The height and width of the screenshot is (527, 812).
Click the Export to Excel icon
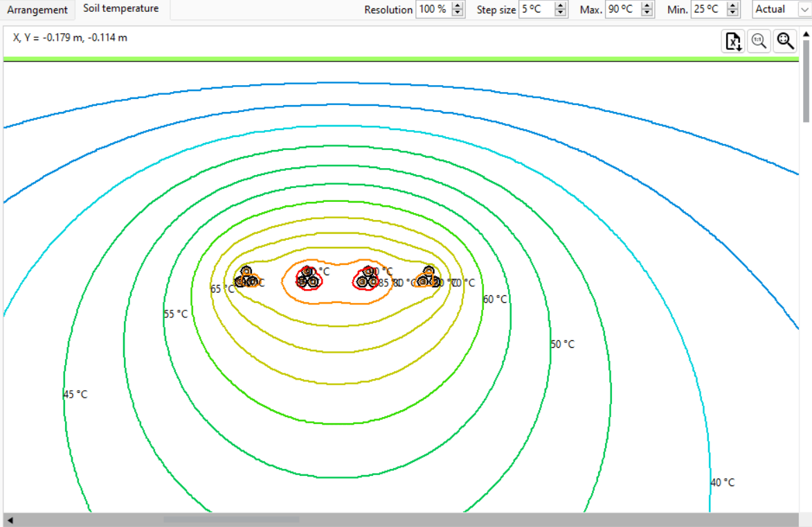(x=733, y=41)
